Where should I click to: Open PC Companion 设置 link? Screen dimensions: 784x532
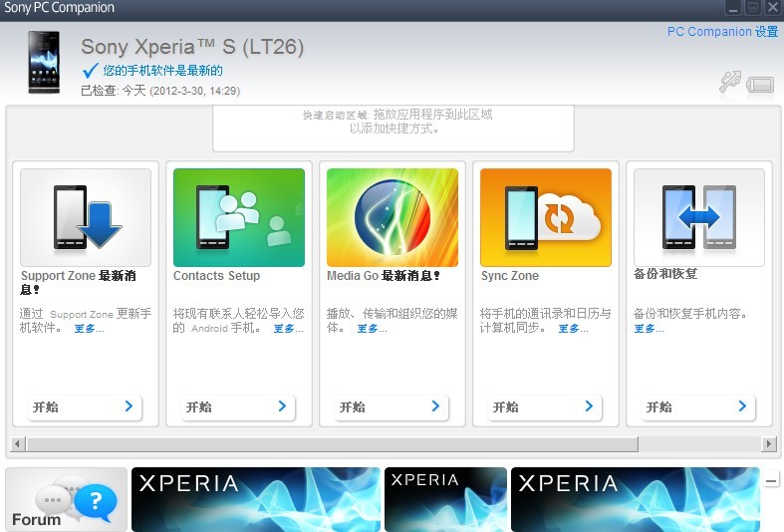pos(722,32)
